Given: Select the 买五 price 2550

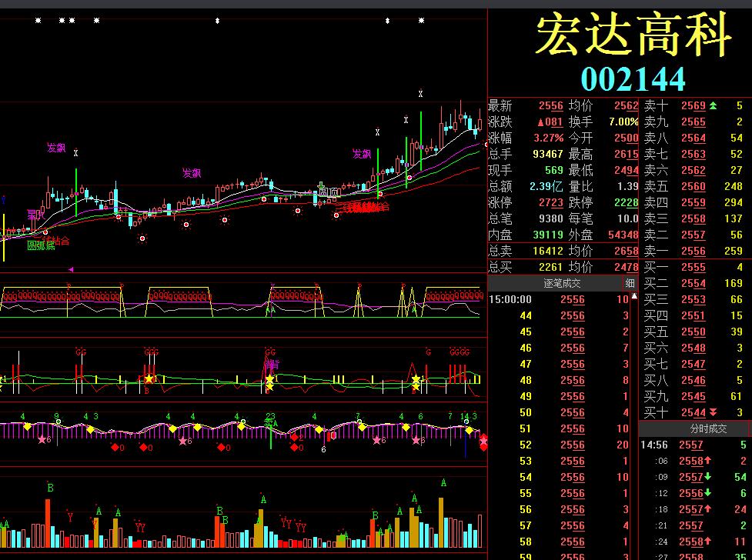Looking at the screenshot, I should pyautogui.click(x=694, y=332).
